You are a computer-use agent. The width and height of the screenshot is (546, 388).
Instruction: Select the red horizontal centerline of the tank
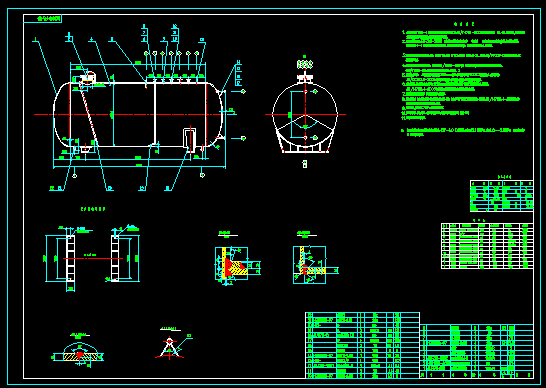pos(136,114)
